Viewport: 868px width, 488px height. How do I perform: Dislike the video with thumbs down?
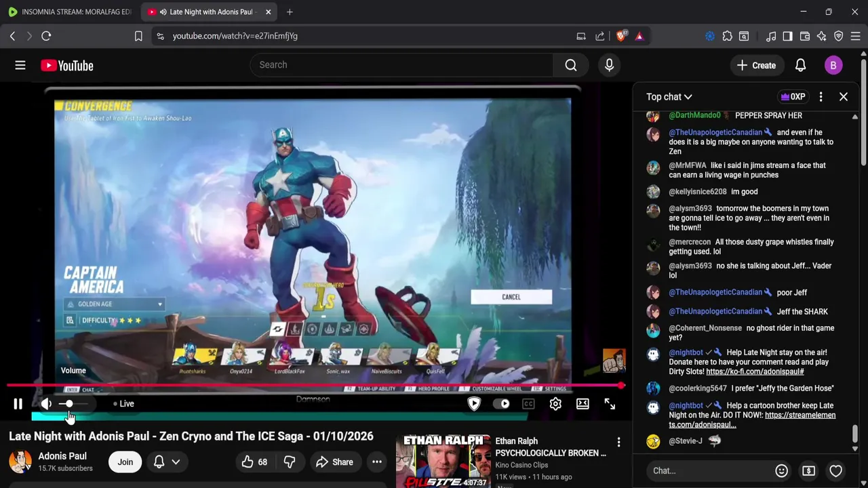[290, 462]
